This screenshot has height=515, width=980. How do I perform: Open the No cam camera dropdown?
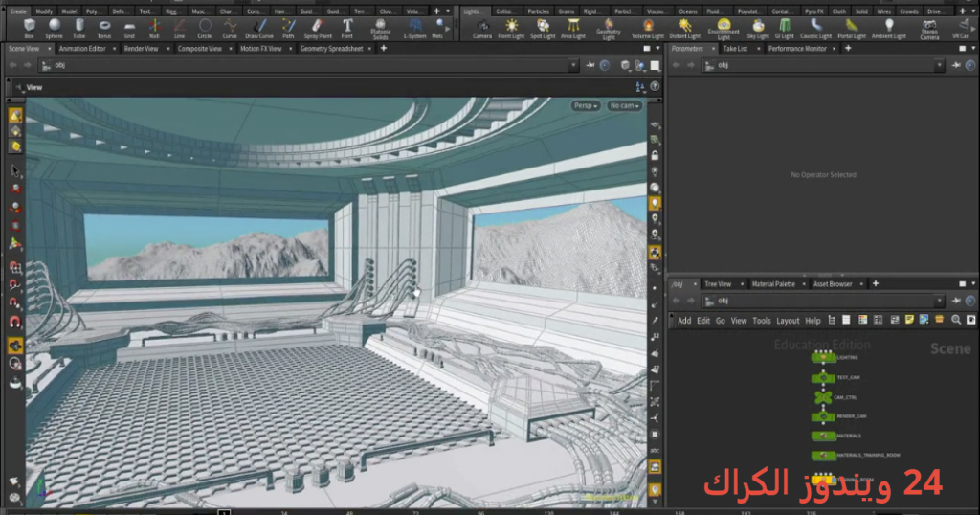pyautogui.click(x=624, y=105)
